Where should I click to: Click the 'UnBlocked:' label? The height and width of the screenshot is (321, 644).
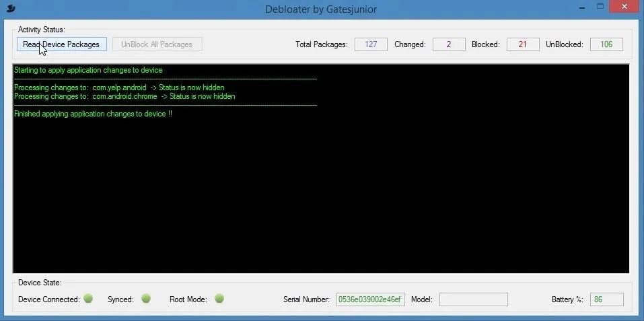click(565, 44)
